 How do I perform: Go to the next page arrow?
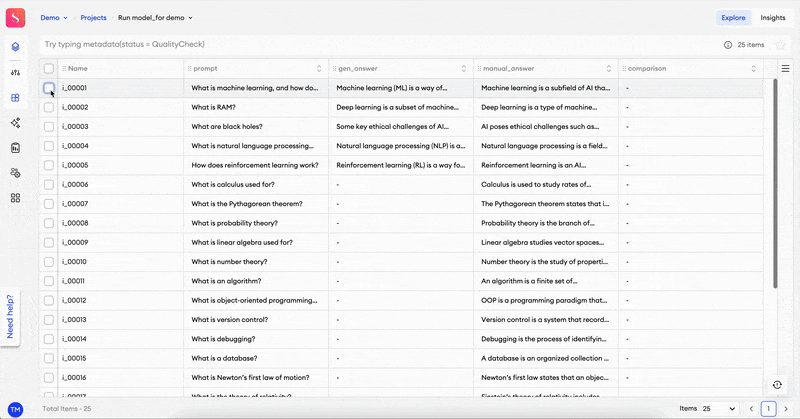point(786,409)
